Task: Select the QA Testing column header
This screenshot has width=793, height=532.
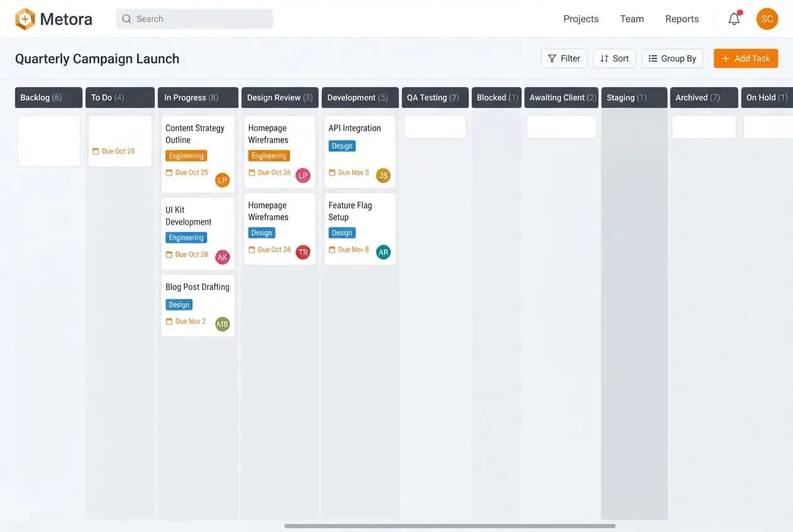Action: click(x=435, y=97)
